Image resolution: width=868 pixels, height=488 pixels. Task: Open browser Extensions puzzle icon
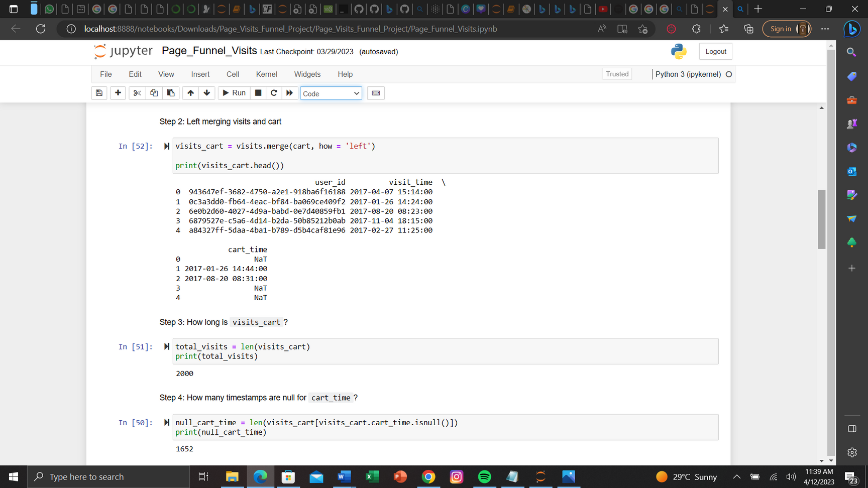[x=696, y=29]
